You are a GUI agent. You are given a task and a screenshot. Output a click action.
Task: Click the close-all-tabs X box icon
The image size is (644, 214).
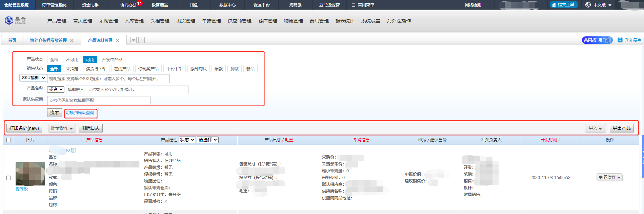pos(142,40)
